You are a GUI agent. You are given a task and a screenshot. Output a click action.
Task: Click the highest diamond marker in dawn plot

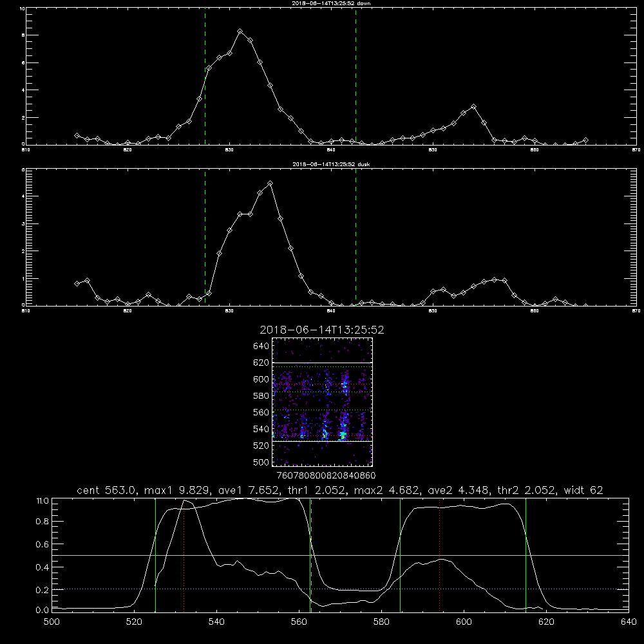pyautogui.click(x=240, y=31)
